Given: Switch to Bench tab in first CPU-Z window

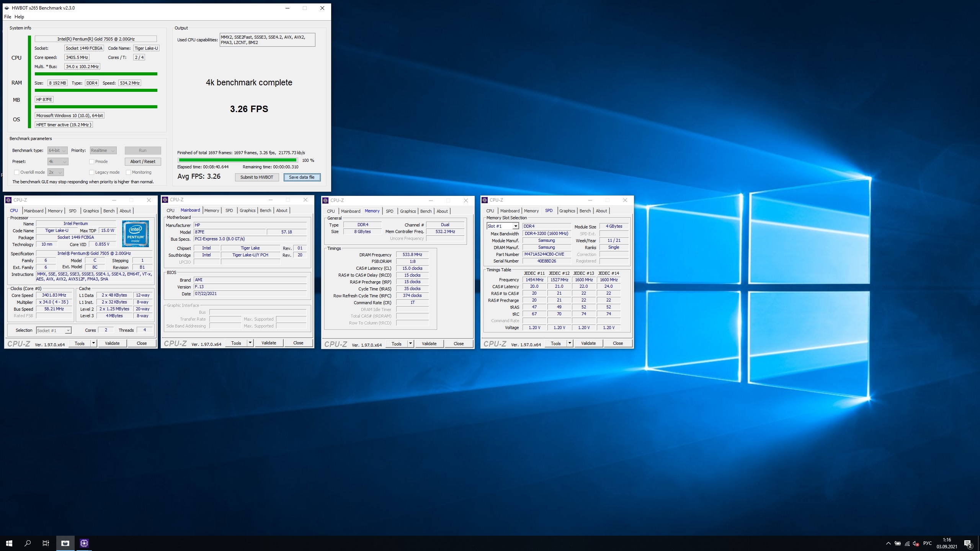Looking at the screenshot, I should coord(109,211).
